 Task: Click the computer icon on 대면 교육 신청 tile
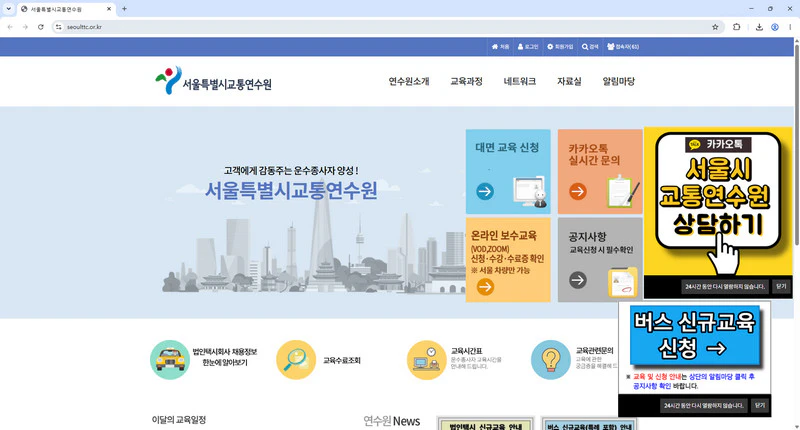(x=530, y=191)
